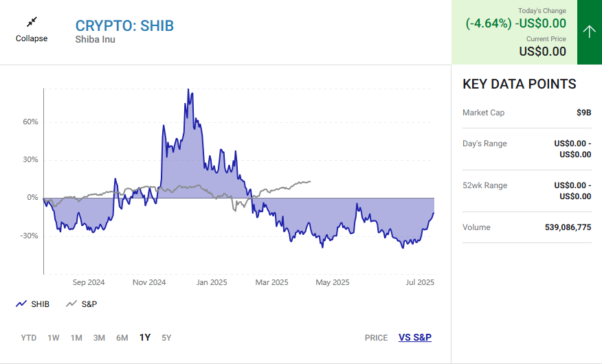Click the Collapse arrows icon
Image resolution: width=602 pixels, height=364 pixels.
32,22
